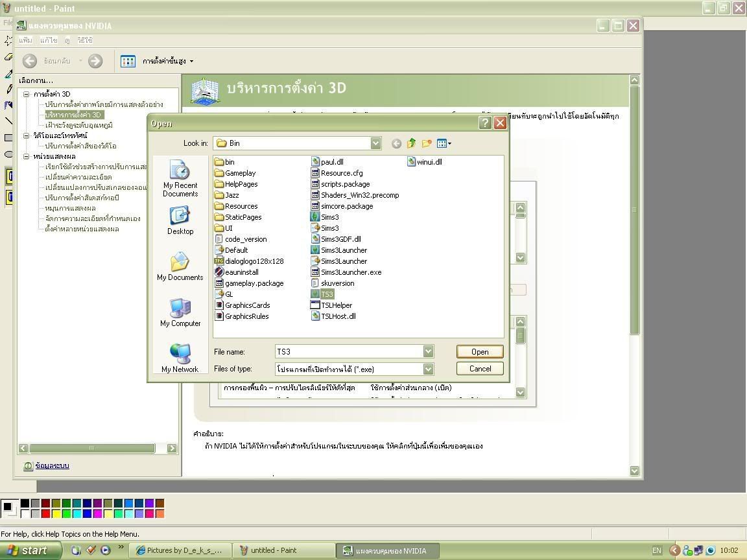Select the StaticPages folder
The image size is (747, 560).
pyautogui.click(x=238, y=217)
